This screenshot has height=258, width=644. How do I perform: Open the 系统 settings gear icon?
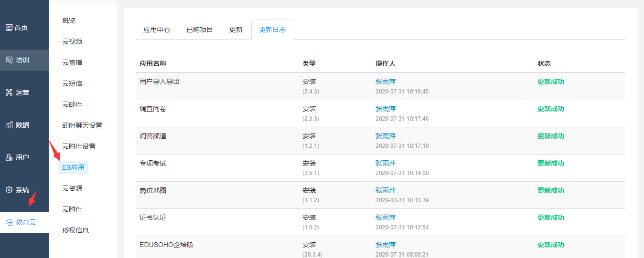[x=9, y=190]
